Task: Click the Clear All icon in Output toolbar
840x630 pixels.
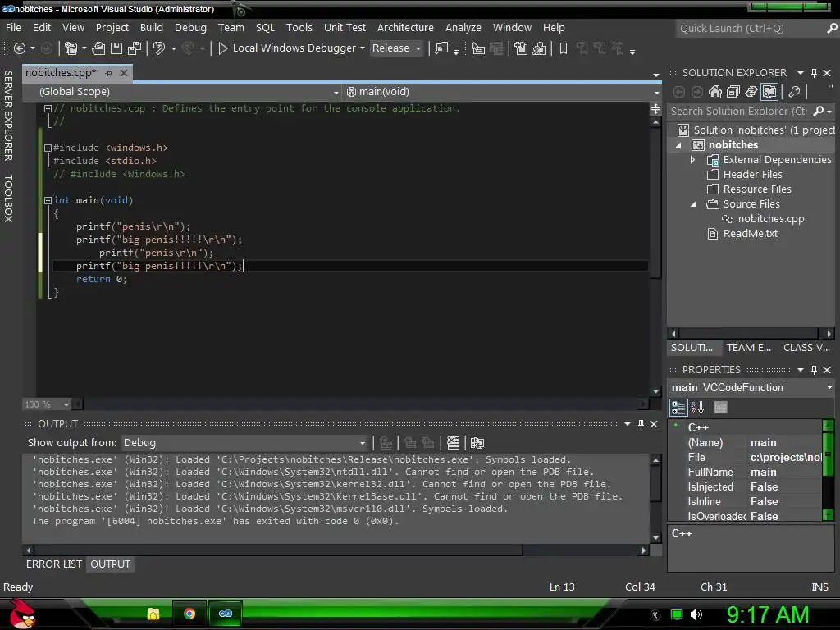Action: [x=453, y=443]
